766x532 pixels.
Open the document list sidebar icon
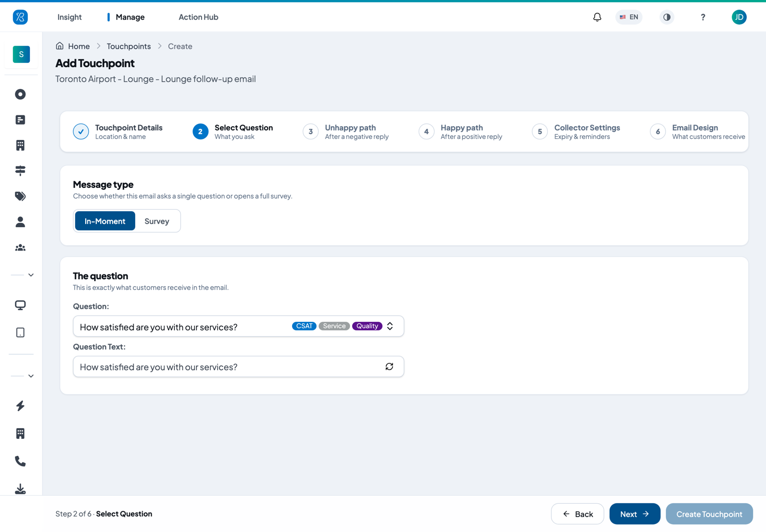coord(20,120)
